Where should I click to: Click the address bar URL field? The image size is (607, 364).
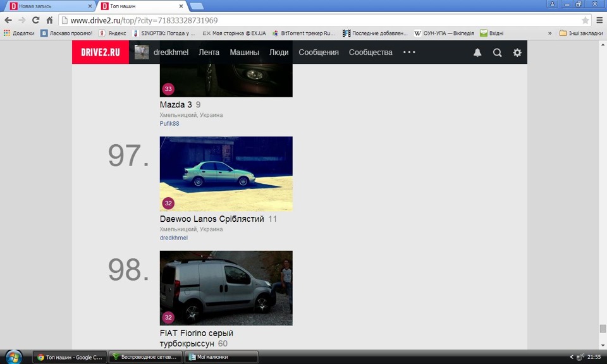click(x=321, y=20)
